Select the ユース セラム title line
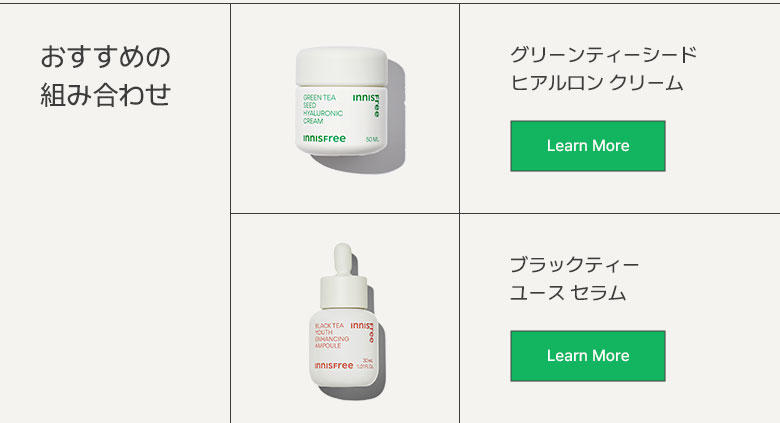Image resolution: width=780 pixels, height=423 pixels. (568, 293)
